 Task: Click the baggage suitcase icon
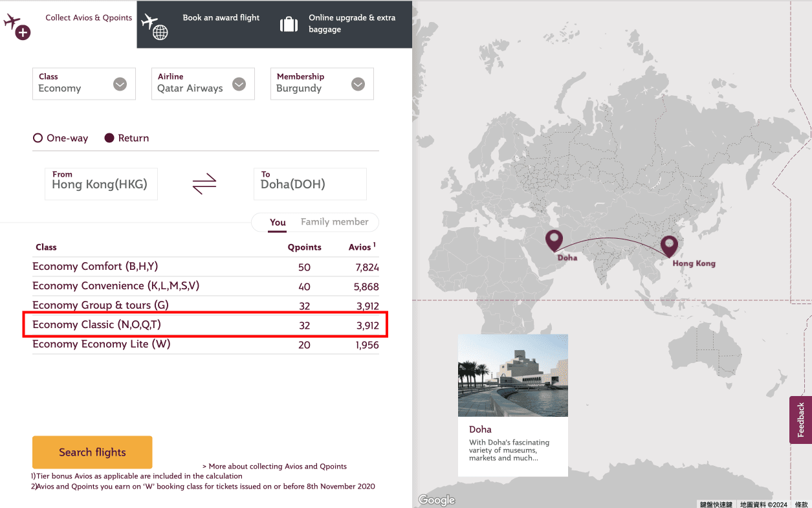click(289, 24)
